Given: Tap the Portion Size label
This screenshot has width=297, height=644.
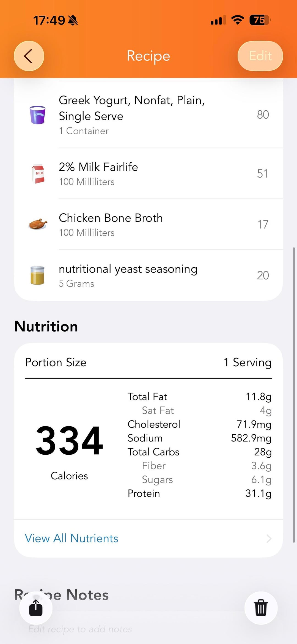Looking at the screenshot, I should tap(56, 362).
